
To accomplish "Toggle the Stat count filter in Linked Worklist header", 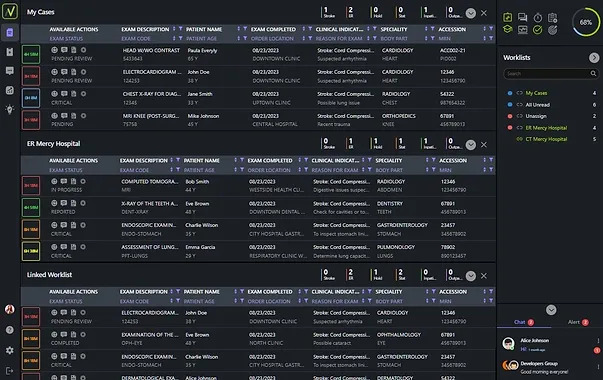I will point(401,275).
